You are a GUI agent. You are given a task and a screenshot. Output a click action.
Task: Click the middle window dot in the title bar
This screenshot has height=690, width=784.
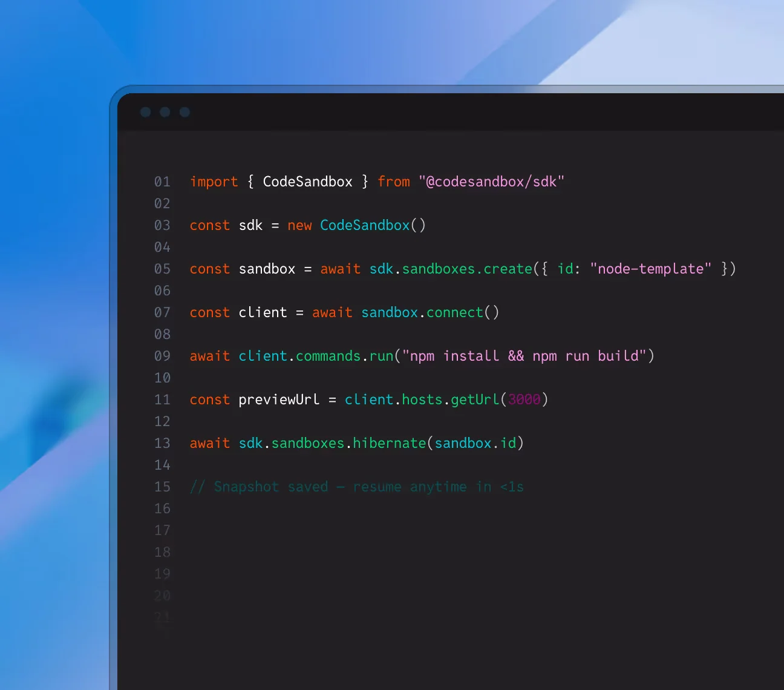(x=165, y=112)
